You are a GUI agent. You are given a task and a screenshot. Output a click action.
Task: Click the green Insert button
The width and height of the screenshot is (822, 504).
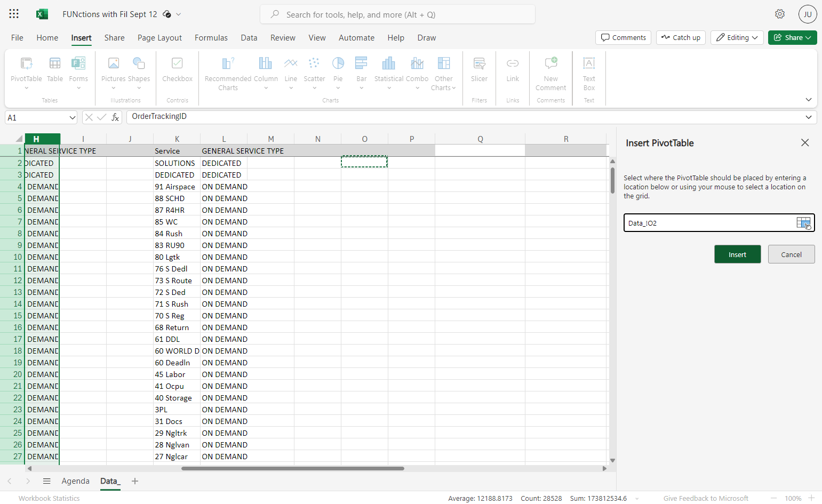737,254
